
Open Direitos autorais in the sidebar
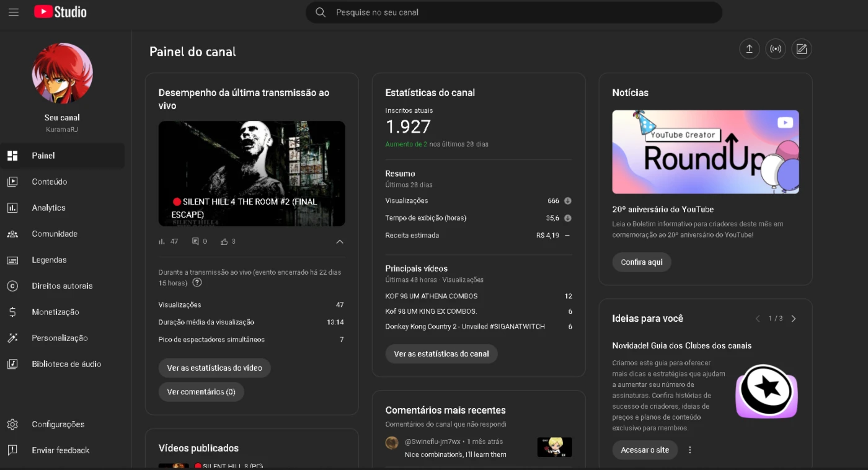(62, 286)
